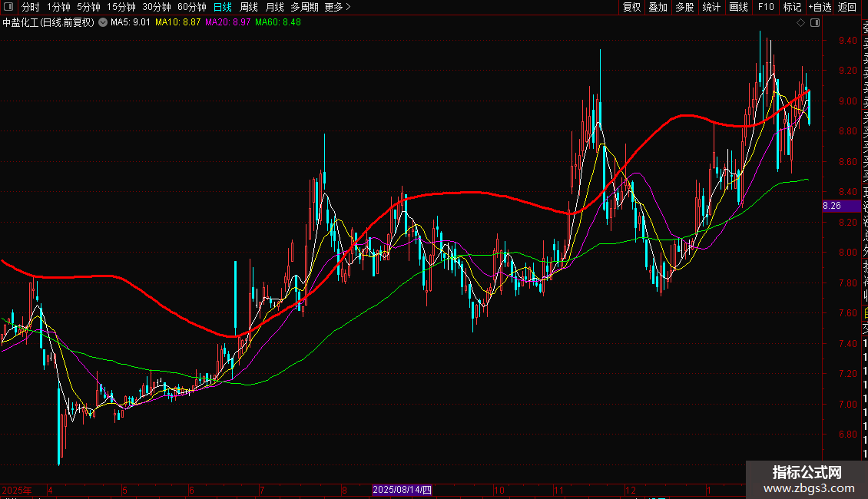The image size is (868, 499).
Task: Switch to the 周线 weekly chart
Action: pyautogui.click(x=249, y=7)
